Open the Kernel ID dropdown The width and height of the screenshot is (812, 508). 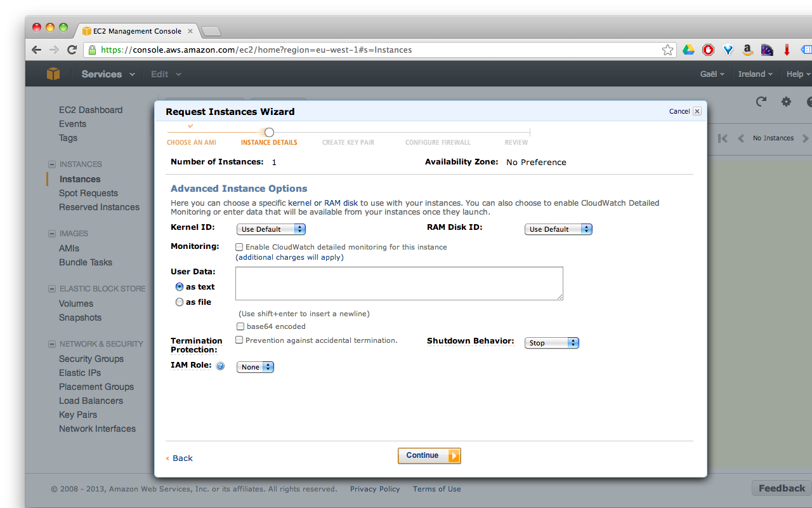(x=271, y=229)
